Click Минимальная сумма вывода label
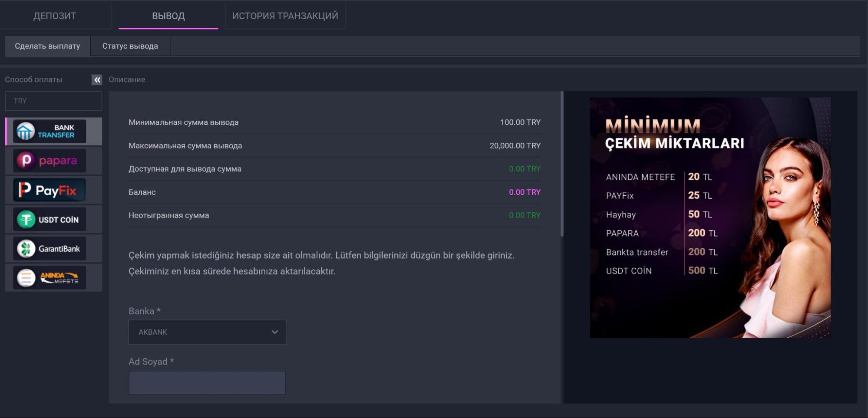 (183, 122)
